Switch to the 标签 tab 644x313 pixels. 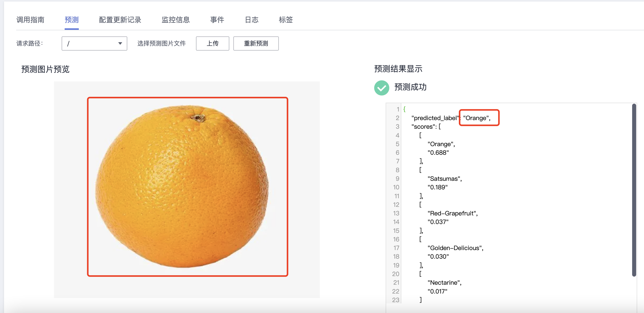click(286, 20)
